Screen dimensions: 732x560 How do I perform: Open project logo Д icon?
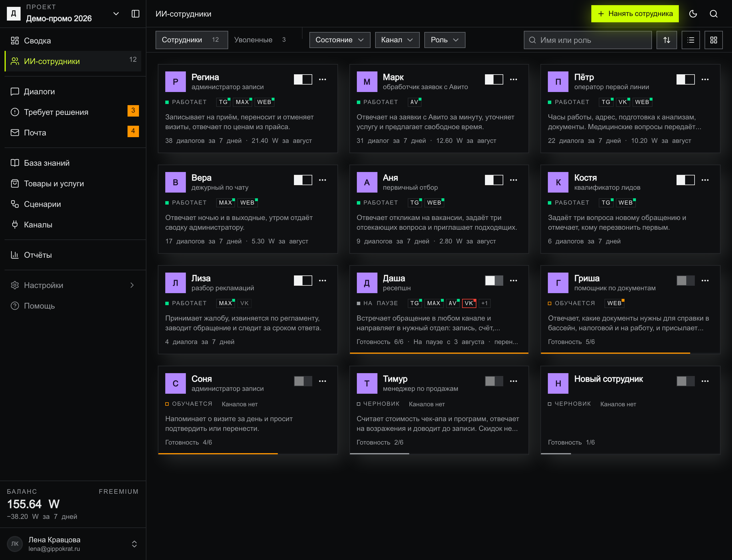coord(14,14)
